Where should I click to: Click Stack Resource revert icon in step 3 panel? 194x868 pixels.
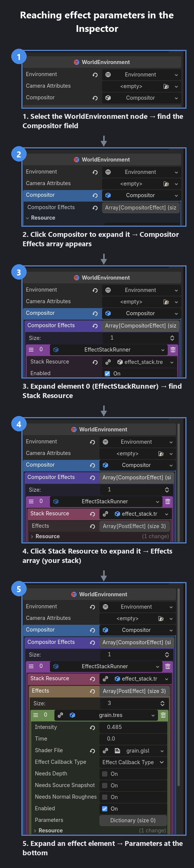coord(95,362)
